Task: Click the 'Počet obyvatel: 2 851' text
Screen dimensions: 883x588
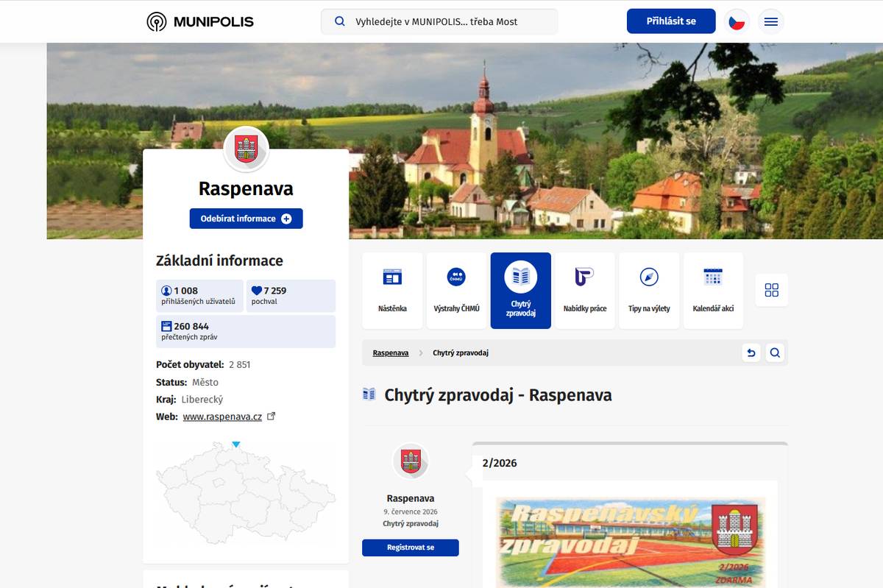Action: [x=203, y=364]
